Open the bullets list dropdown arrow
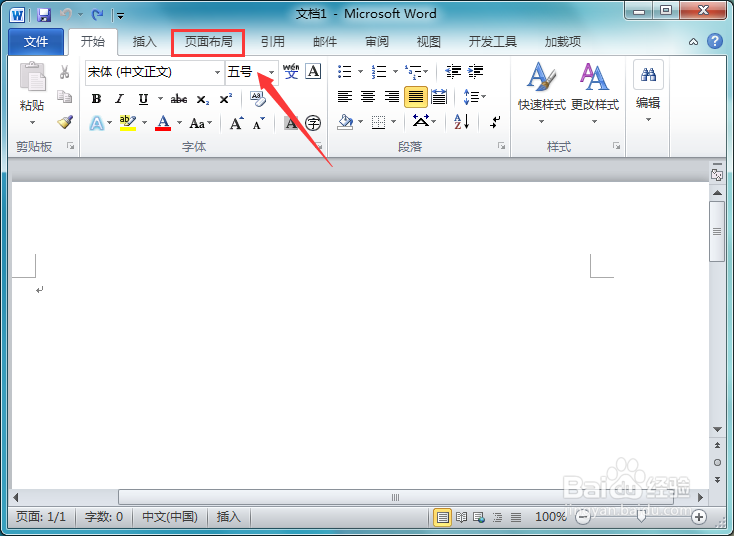Image resolution: width=734 pixels, height=536 pixels. point(360,72)
